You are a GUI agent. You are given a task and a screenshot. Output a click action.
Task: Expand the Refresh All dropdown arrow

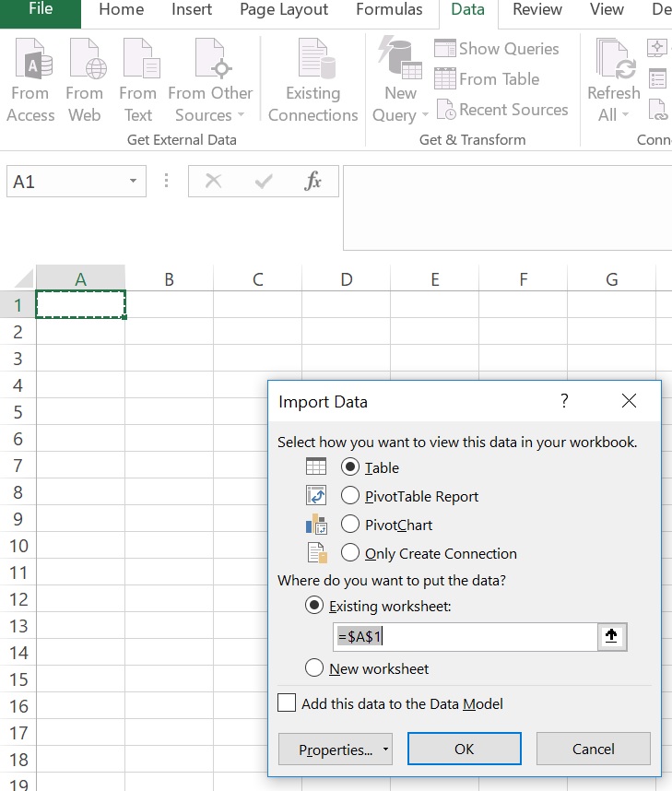[x=626, y=115]
